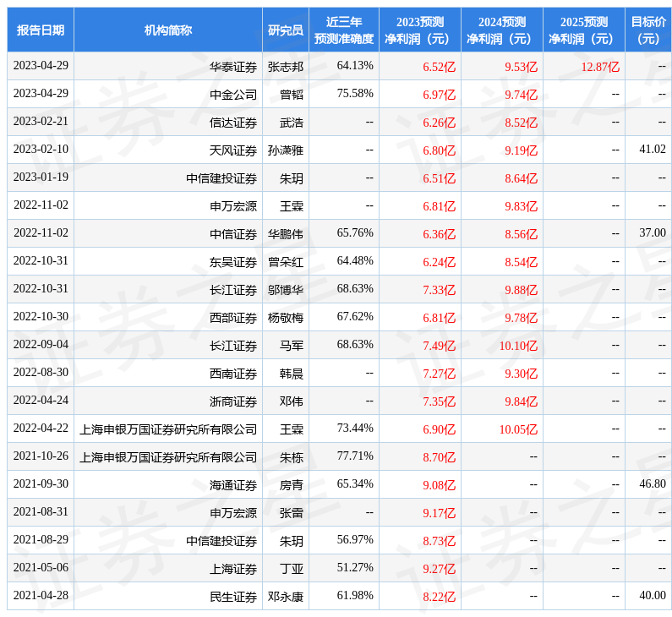Click the 2023预测净利润 column header
Viewport: 672px width, 617px height.
420,30
